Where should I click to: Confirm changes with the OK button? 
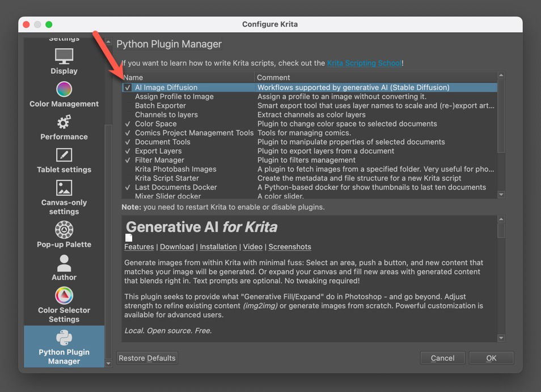coord(491,357)
